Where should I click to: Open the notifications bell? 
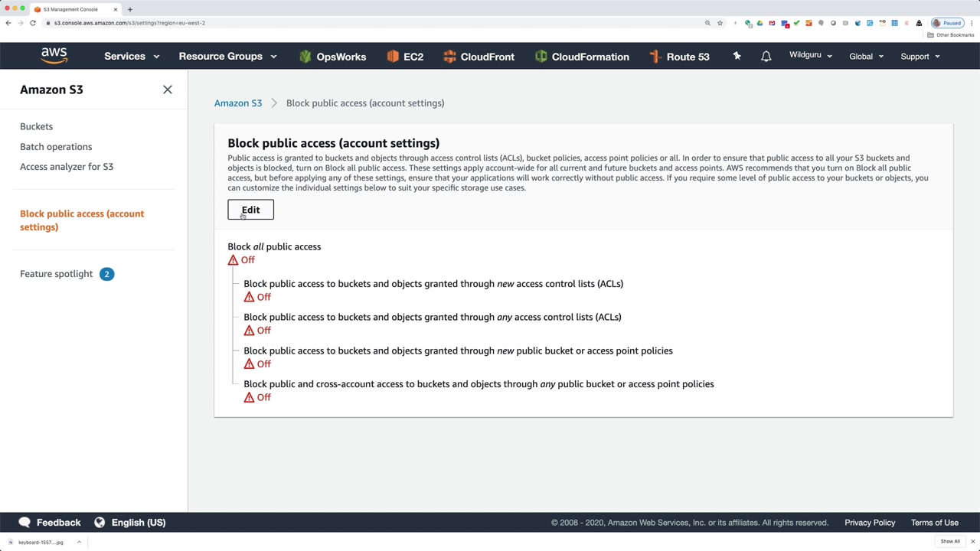pos(766,57)
